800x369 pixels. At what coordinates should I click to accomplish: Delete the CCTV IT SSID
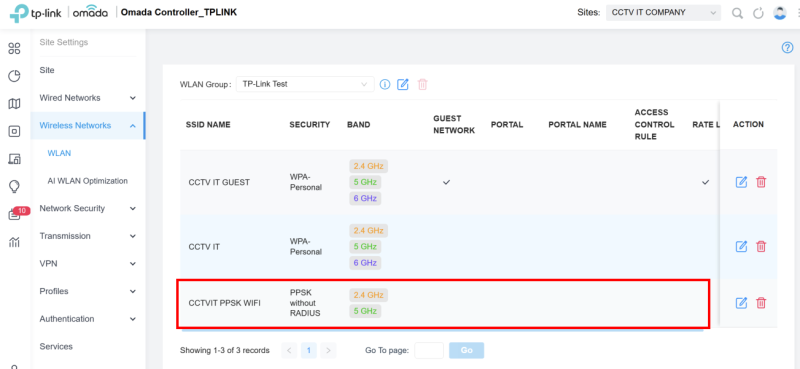point(761,247)
